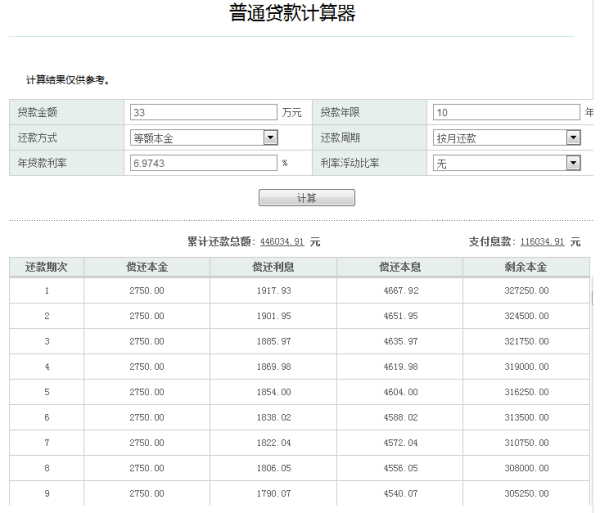Screen dimensions: 600x513
Task: Select the 支付息款 value 116034.91
Action: pos(542,242)
